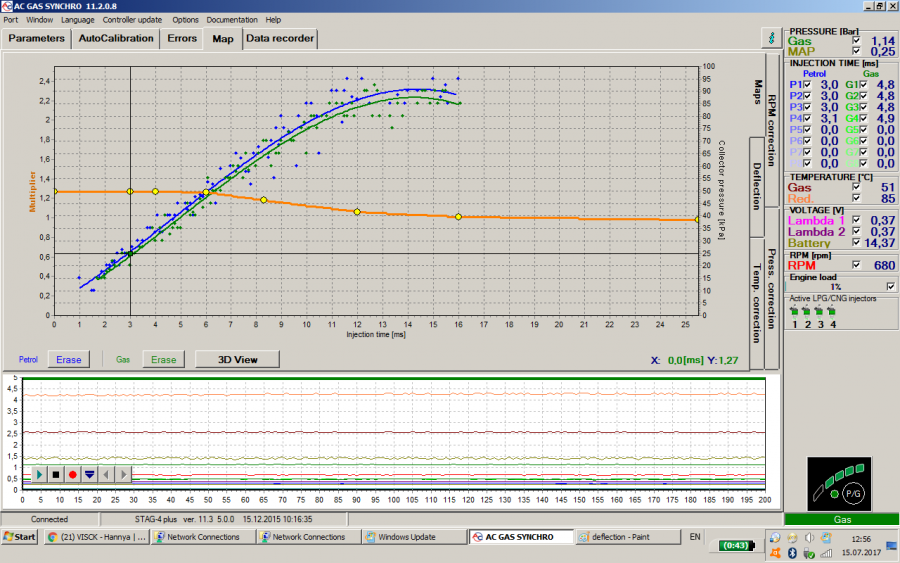Click the 3D View button
This screenshot has width=900, height=563.
pyautogui.click(x=238, y=359)
